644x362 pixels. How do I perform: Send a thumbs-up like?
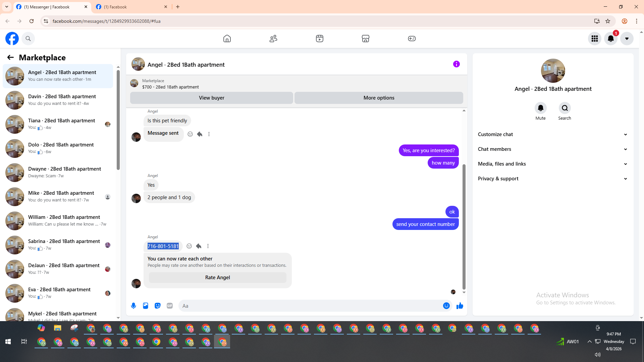point(460,306)
